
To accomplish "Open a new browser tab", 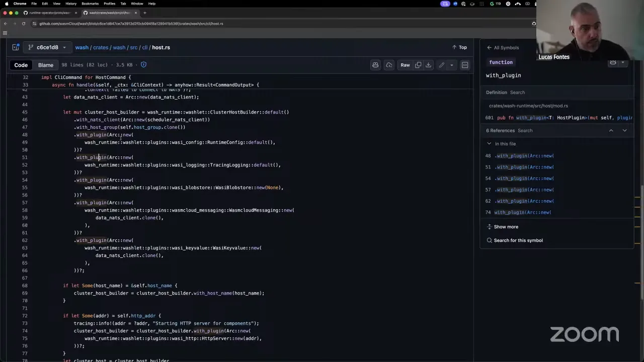I will click(x=145, y=13).
